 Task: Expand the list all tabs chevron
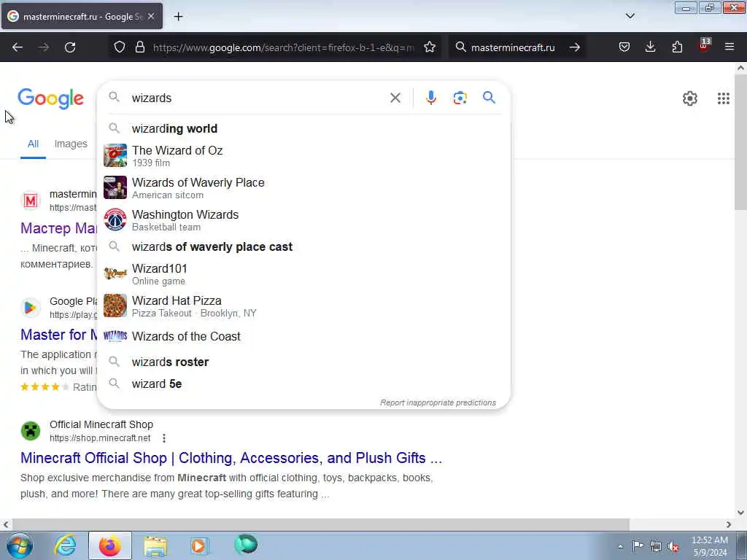click(630, 16)
